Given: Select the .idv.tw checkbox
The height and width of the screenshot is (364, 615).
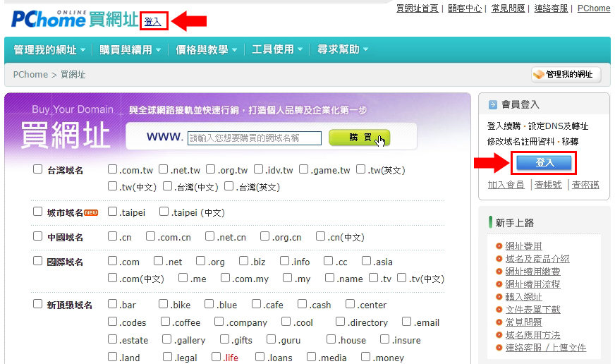Looking at the screenshot, I should click(x=258, y=169).
